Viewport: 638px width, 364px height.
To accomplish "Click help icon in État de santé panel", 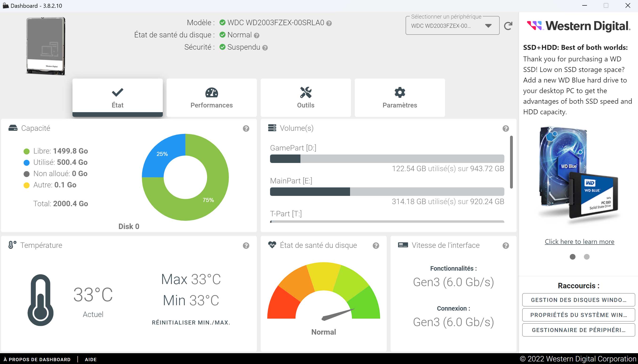I will pos(376,245).
